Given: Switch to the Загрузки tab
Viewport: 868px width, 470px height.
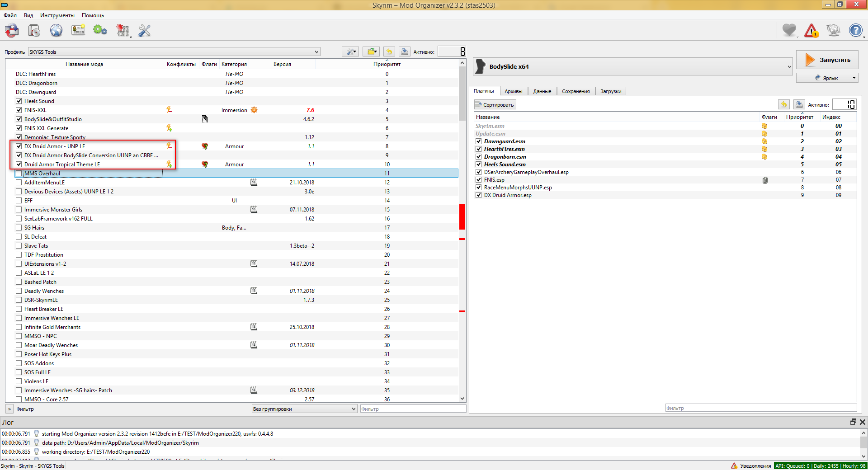Looking at the screenshot, I should click(611, 91).
